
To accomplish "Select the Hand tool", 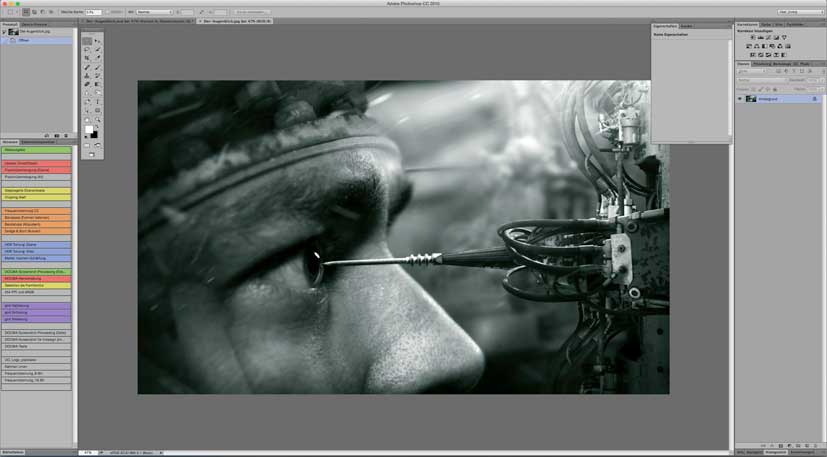I will tap(87, 120).
